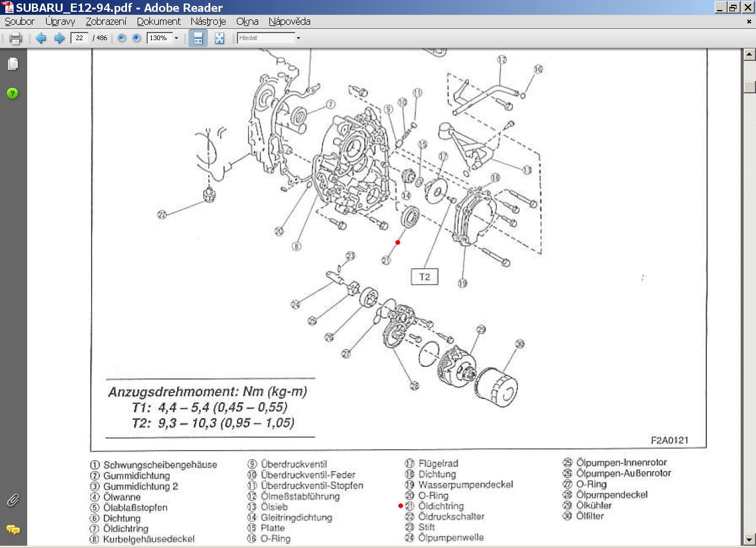Click the page number field showing 22
Screen dimensions: 756x548
click(79, 38)
